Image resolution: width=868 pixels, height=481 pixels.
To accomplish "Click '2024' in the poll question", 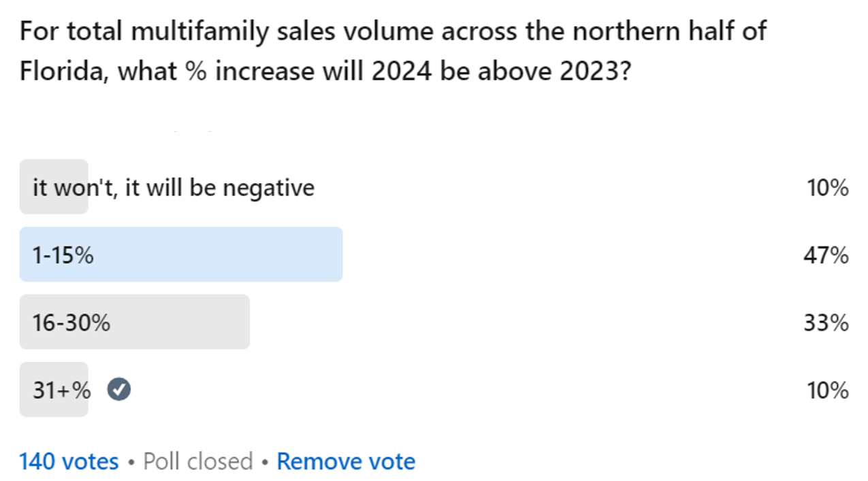I will [x=402, y=71].
